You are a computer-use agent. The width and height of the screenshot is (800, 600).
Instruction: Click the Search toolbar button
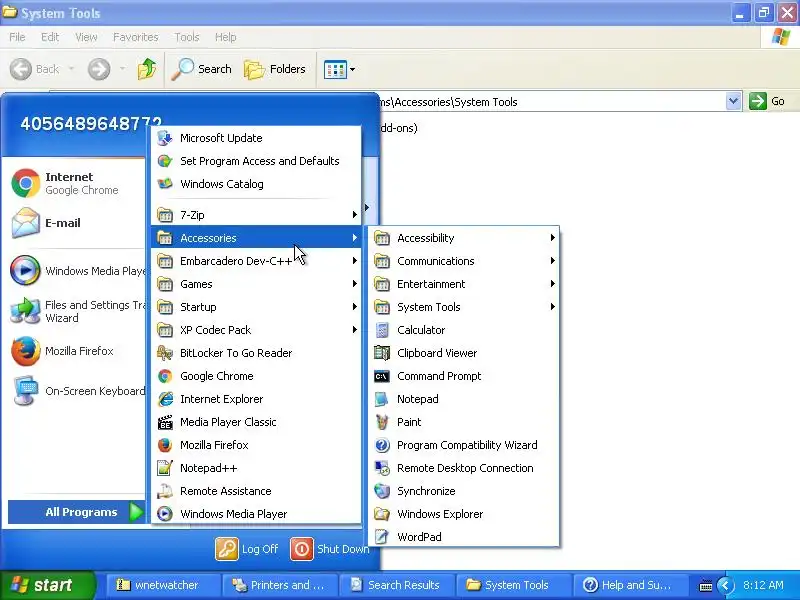pos(202,69)
